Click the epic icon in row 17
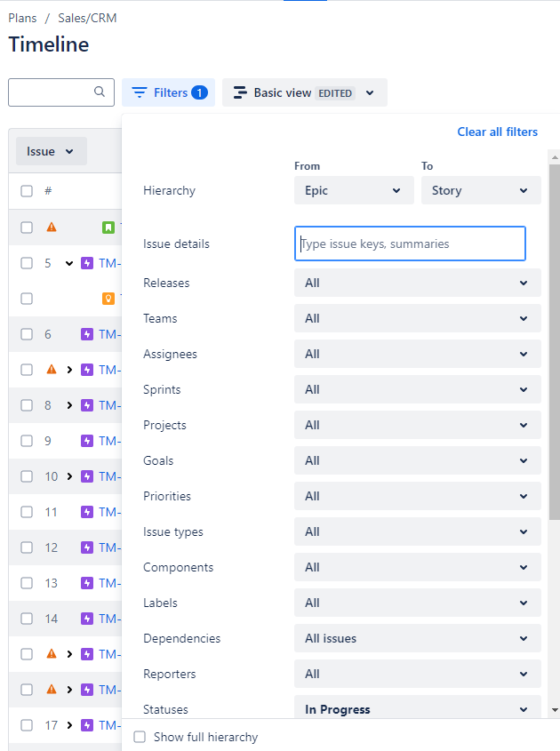Viewport: 560px width, 751px height. tap(87, 725)
